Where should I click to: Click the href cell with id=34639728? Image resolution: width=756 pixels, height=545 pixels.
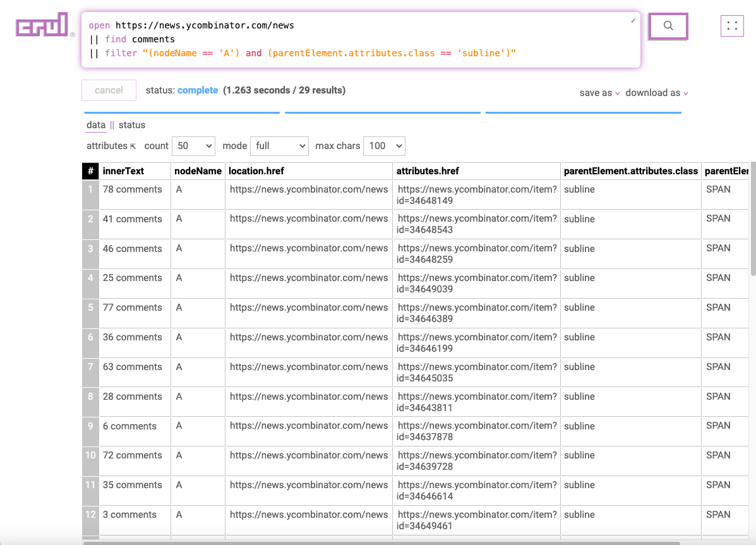(476, 461)
